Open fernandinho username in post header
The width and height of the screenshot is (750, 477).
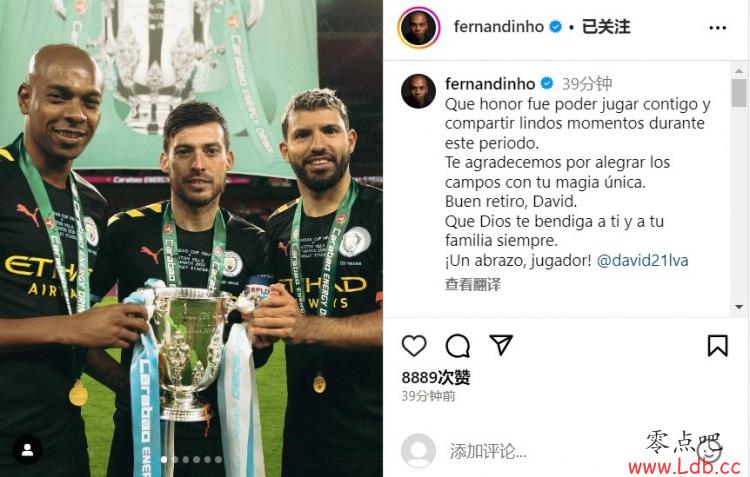click(498, 27)
